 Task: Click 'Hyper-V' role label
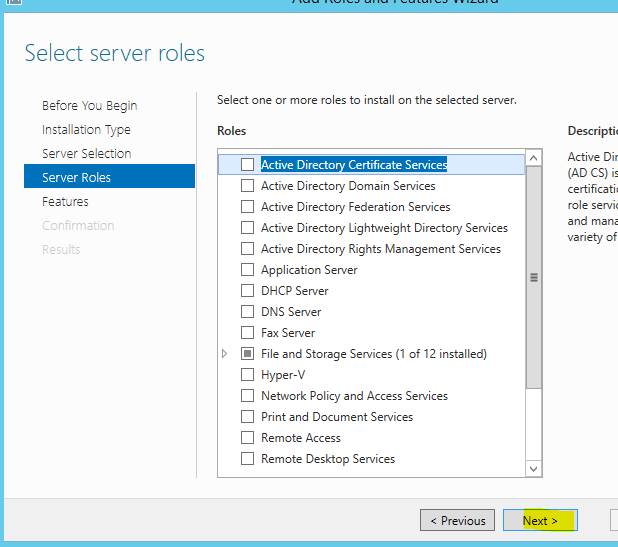pos(283,375)
